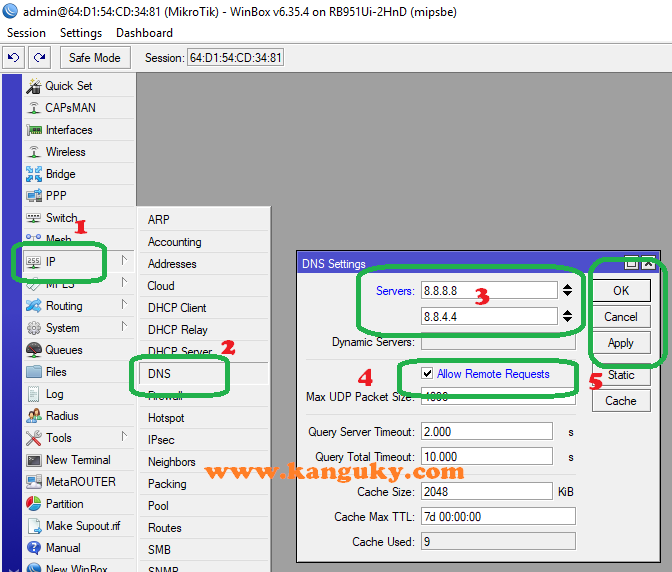Open the MetaROUTER sidebar icon
The height and width of the screenshot is (572, 672).
coord(34,482)
